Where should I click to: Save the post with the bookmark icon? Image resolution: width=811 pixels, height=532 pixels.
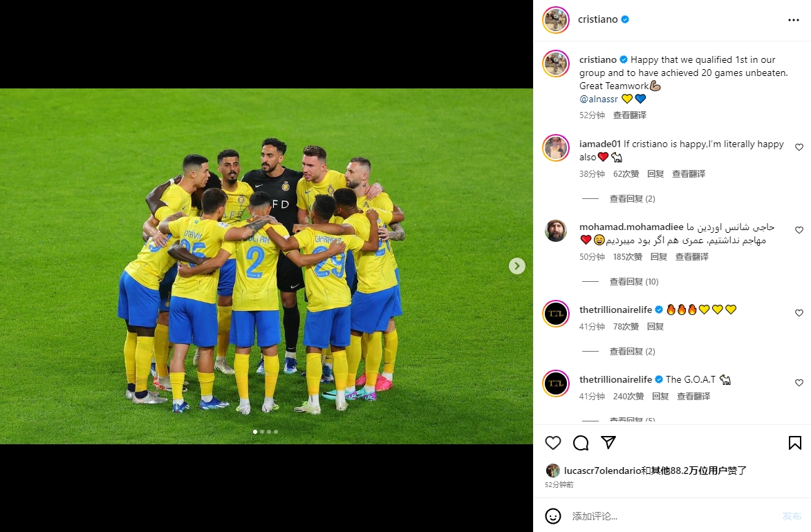coord(795,443)
